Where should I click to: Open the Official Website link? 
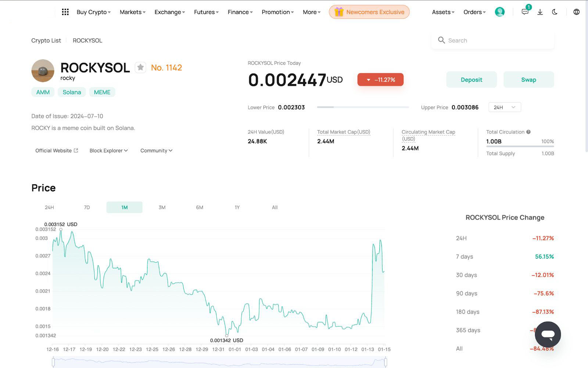point(57,151)
